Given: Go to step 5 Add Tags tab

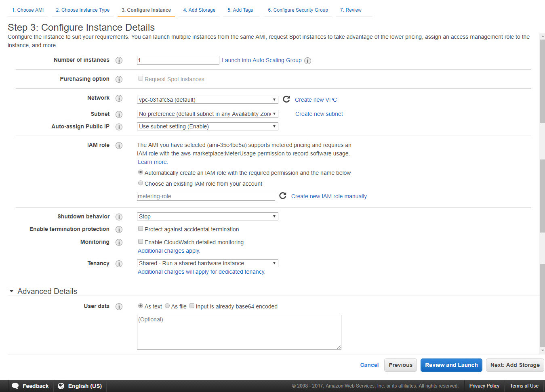Looking at the screenshot, I should [x=240, y=10].
